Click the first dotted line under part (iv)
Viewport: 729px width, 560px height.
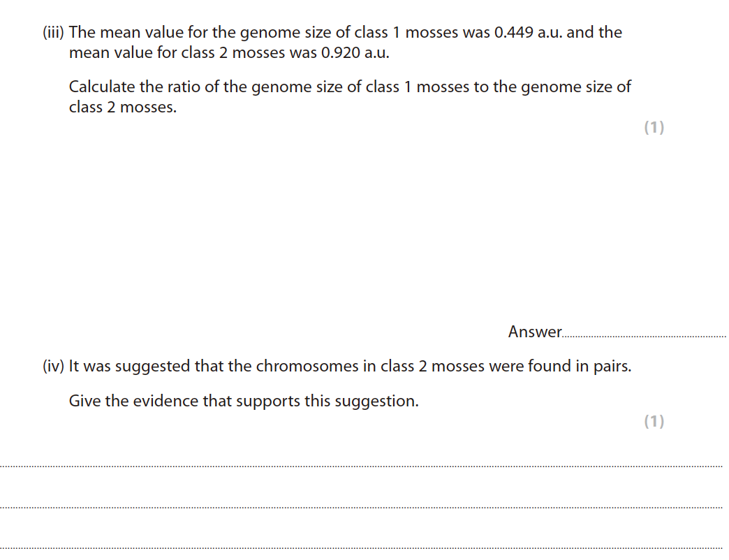pyautogui.click(x=362, y=466)
